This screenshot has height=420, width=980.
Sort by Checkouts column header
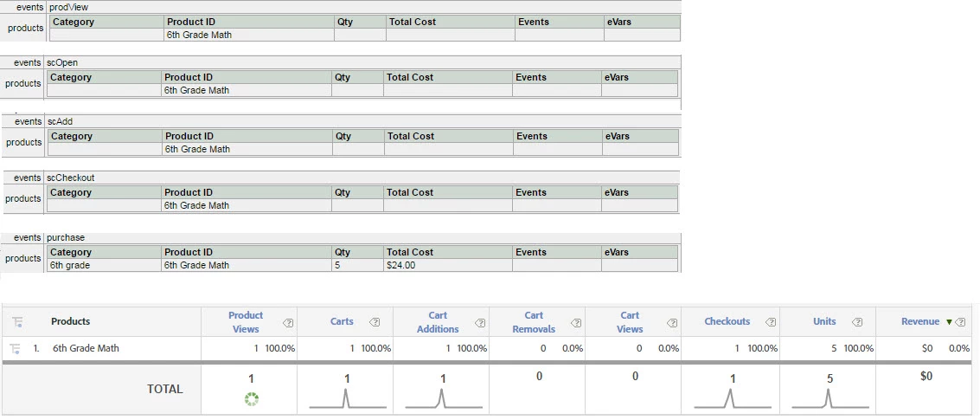pos(727,321)
